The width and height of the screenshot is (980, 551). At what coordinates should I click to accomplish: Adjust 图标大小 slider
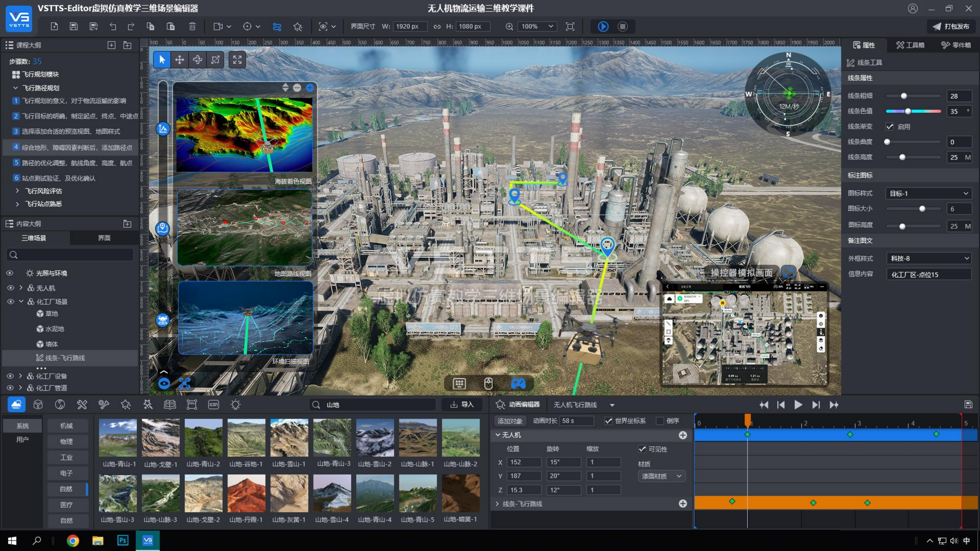(922, 208)
